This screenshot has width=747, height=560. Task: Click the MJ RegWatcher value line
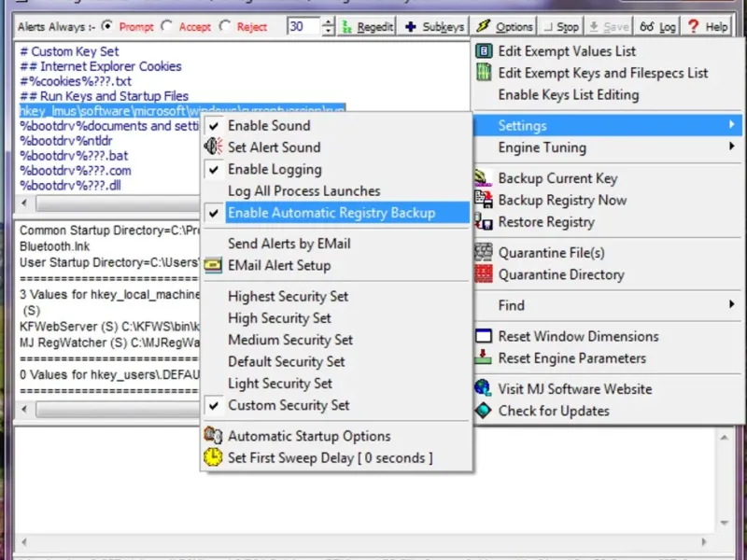click(109, 343)
